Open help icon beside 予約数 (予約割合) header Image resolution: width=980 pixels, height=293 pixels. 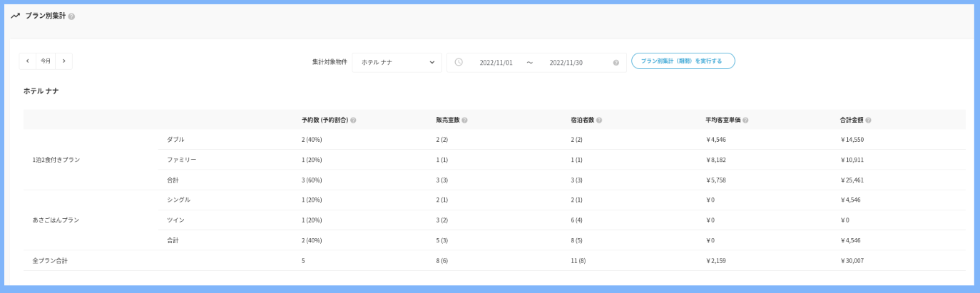pos(353,120)
